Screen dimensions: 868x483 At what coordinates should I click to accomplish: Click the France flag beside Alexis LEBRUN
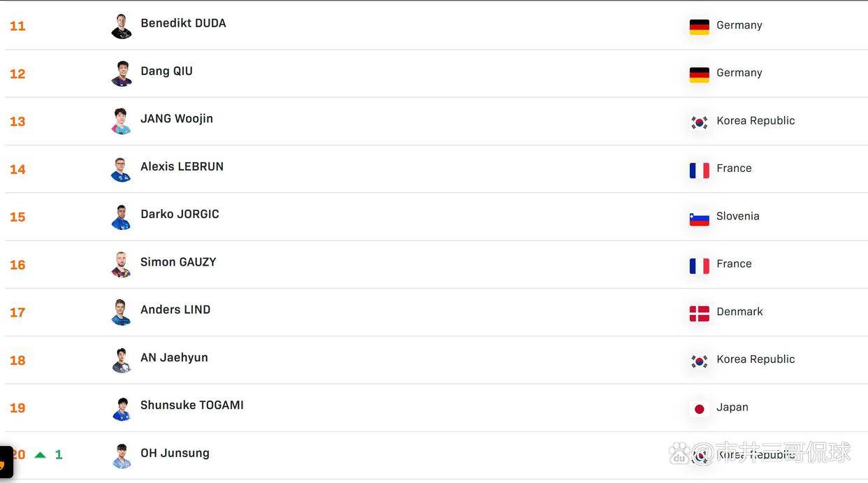click(x=699, y=170)
